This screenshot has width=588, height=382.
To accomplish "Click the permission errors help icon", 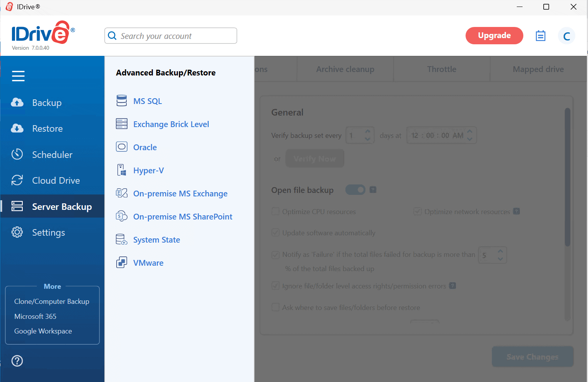I will pos(453,286).
